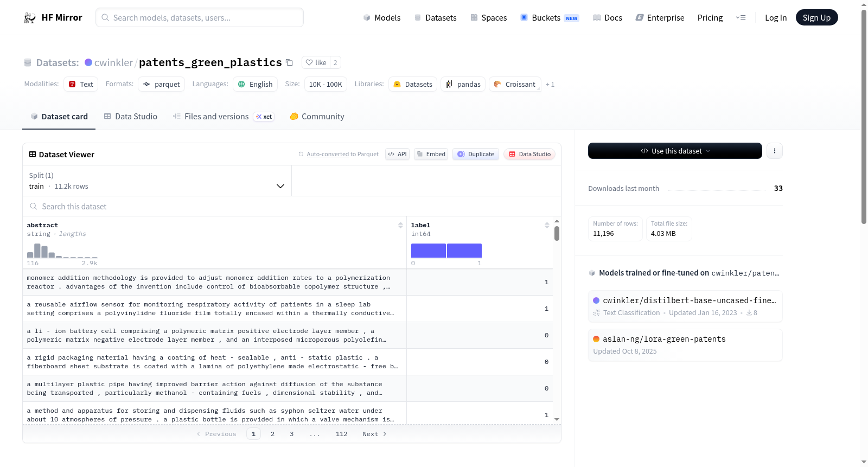Click the xet badge beside Files and versions
868x467 pixels.
click(x=265, y=117)
